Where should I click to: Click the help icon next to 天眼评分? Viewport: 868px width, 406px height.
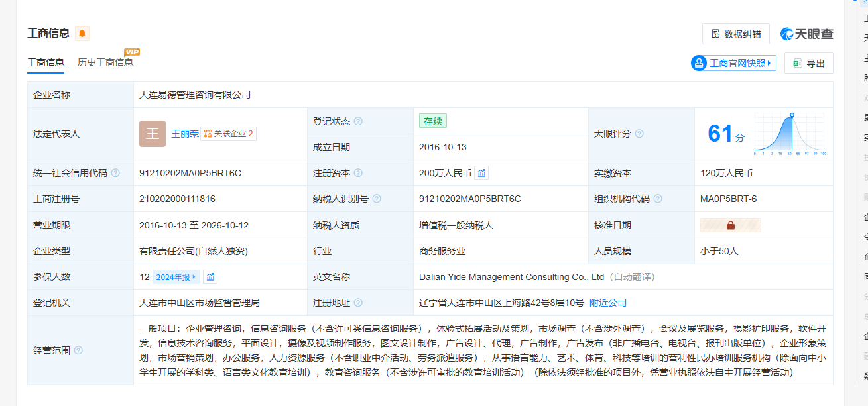point(639,134)
